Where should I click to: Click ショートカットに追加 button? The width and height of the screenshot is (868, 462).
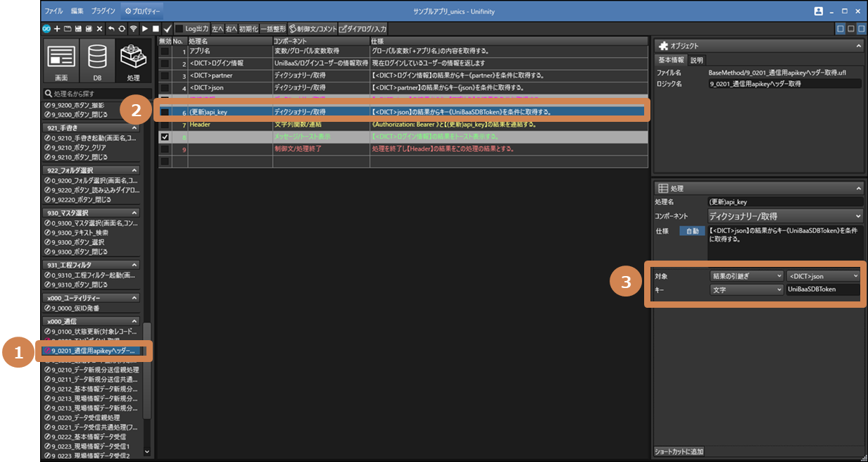tap(679, 451)
